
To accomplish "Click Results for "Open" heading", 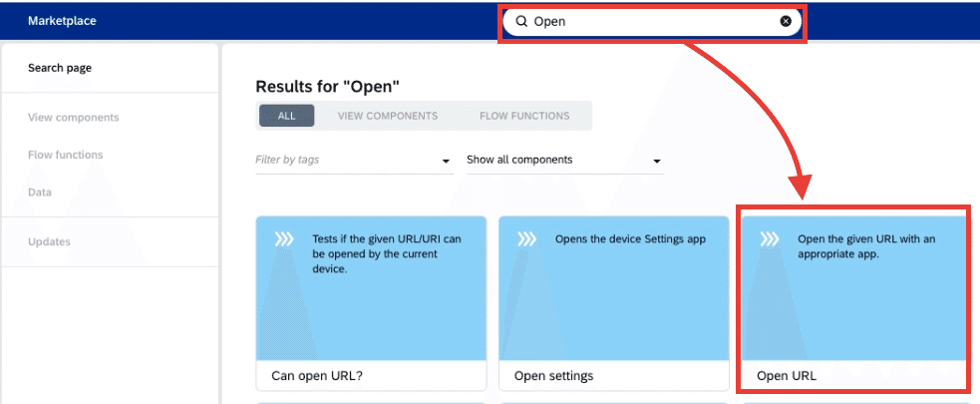I will click(328, 87).
